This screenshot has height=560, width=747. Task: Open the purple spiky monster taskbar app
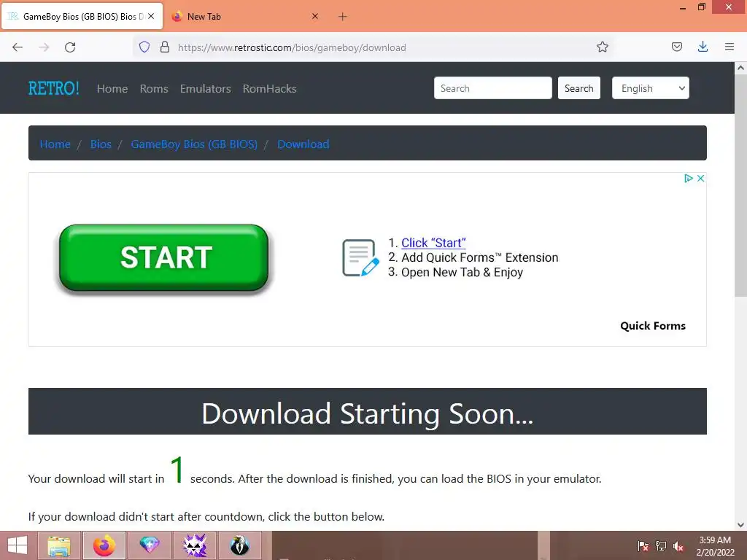[x=195, y=545]
